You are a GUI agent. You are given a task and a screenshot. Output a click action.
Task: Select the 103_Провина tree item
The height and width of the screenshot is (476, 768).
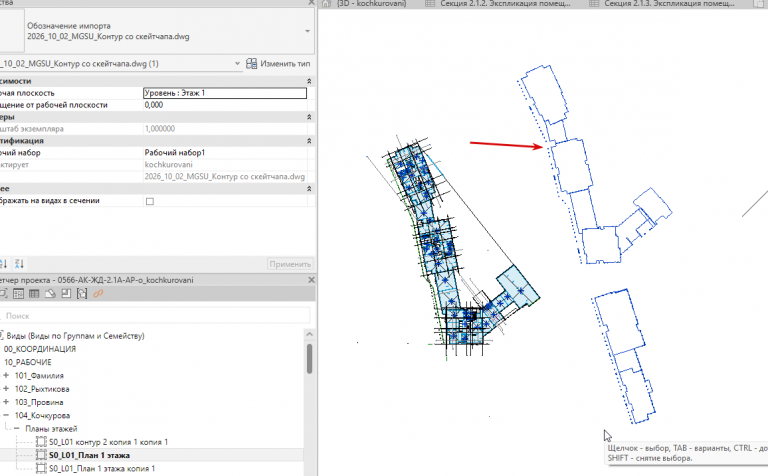pyautogui.click(x=39, y=402)
